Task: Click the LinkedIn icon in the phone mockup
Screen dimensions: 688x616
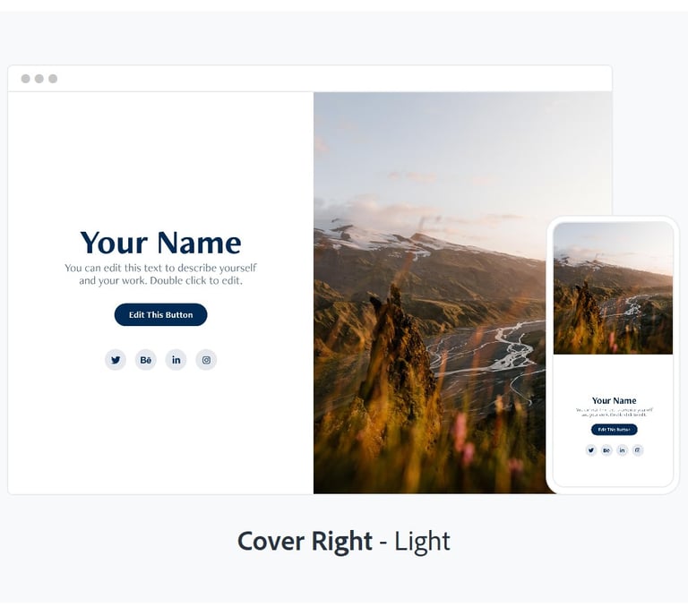Action: point(623,450)
